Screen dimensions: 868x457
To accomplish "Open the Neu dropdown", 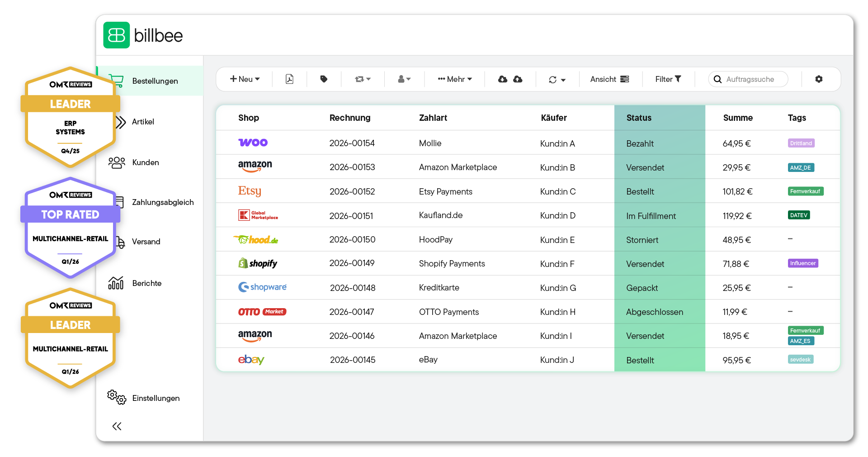I will (245, 79).
